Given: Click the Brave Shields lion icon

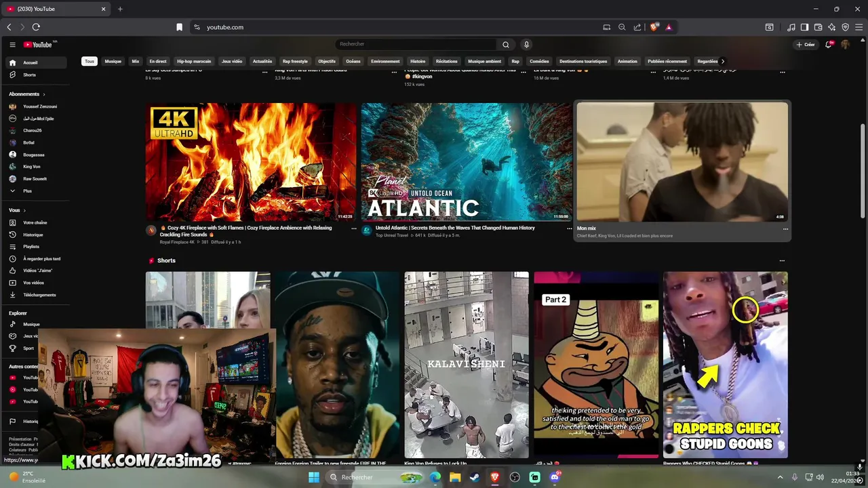Looking at the screenshot, I should point(654,27).
